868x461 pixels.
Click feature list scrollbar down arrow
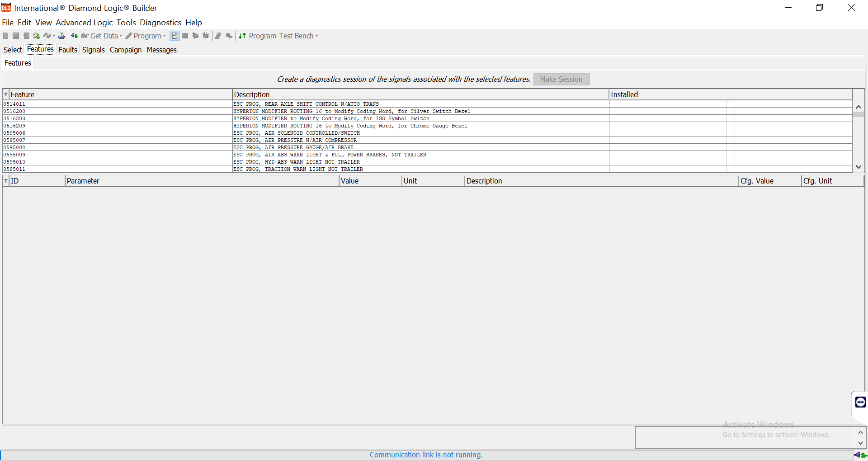click(859, 167)
